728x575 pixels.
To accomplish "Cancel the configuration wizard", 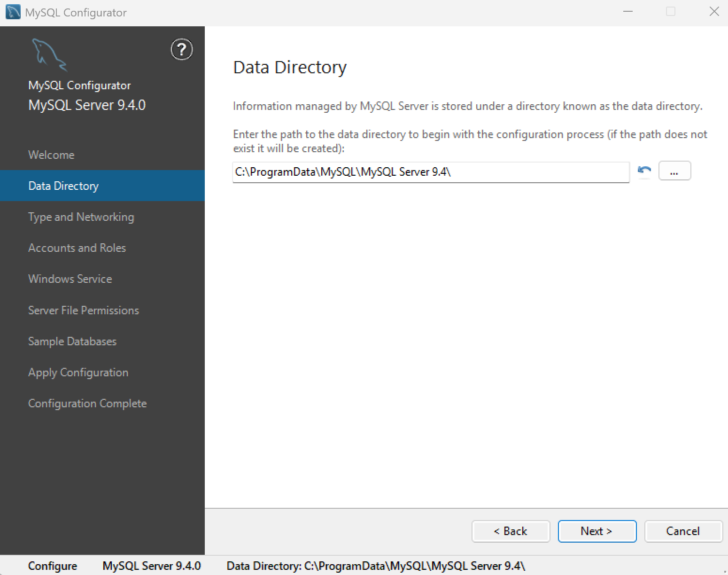I will point(683,531).
